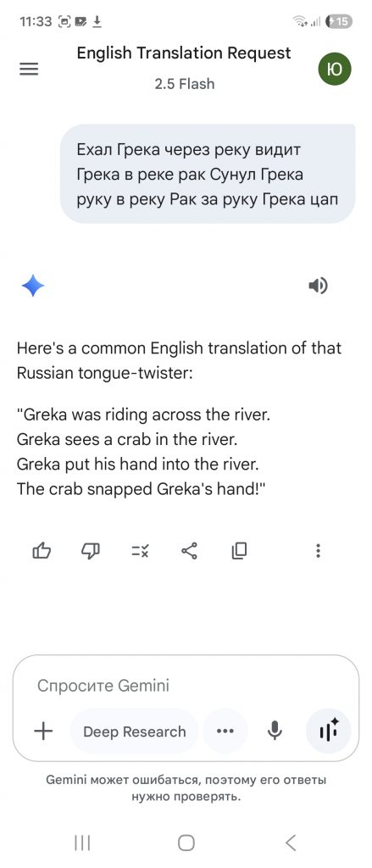Image resolution: width=372 pixels, height=868 pixels.
Task: Select the Deep Research chip
Action: click(x=135, y=732)
